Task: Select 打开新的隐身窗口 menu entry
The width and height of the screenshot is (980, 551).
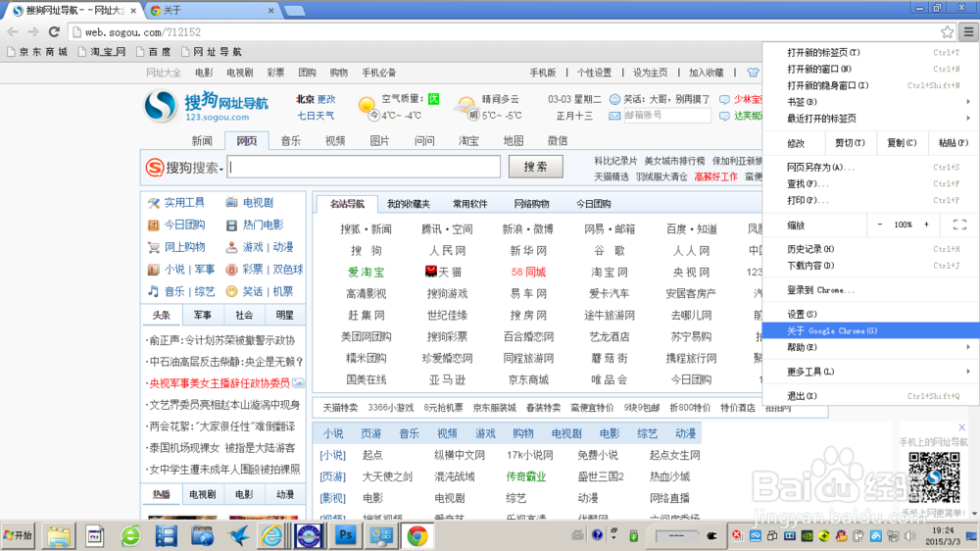Action: click(x=870, y=85)
